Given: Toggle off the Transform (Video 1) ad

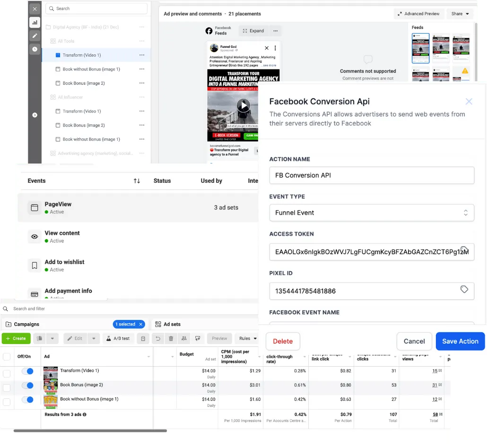Looking at the screenshot, I should [27, 371].
